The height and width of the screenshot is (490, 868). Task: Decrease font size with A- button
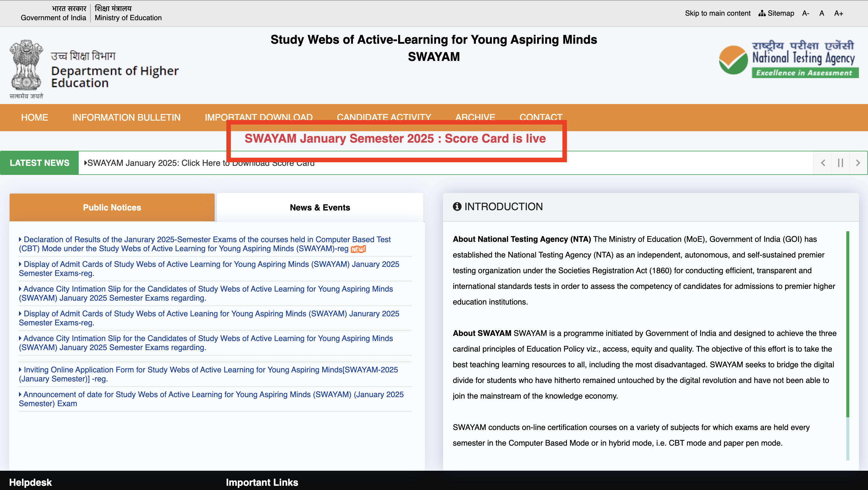pos(805,13)
